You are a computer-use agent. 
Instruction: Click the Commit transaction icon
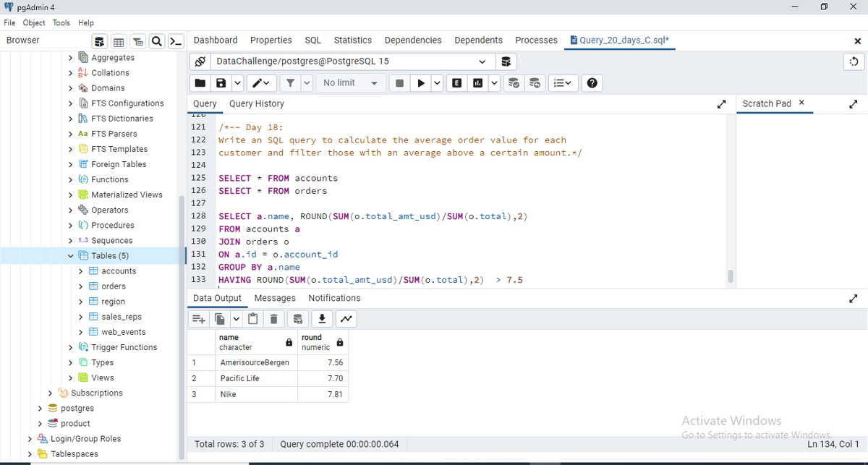514,83
